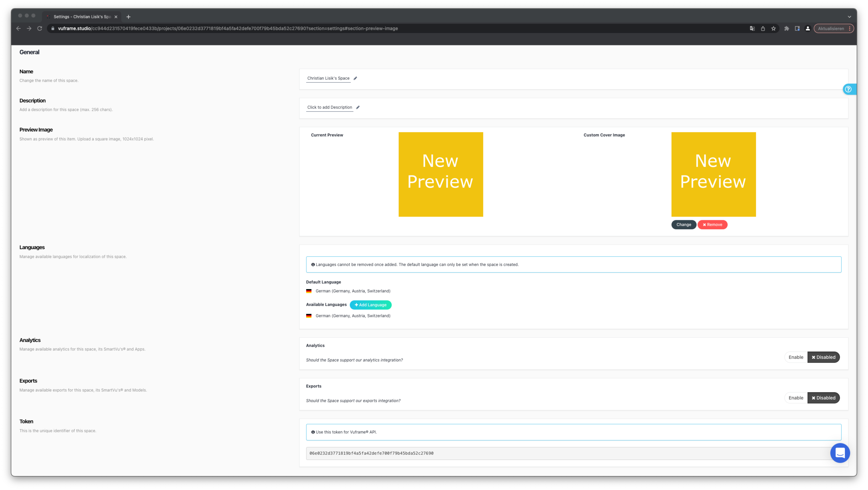The image size is (868, 490).
Task: Expand tab search chevron
Action: point(850,17)
